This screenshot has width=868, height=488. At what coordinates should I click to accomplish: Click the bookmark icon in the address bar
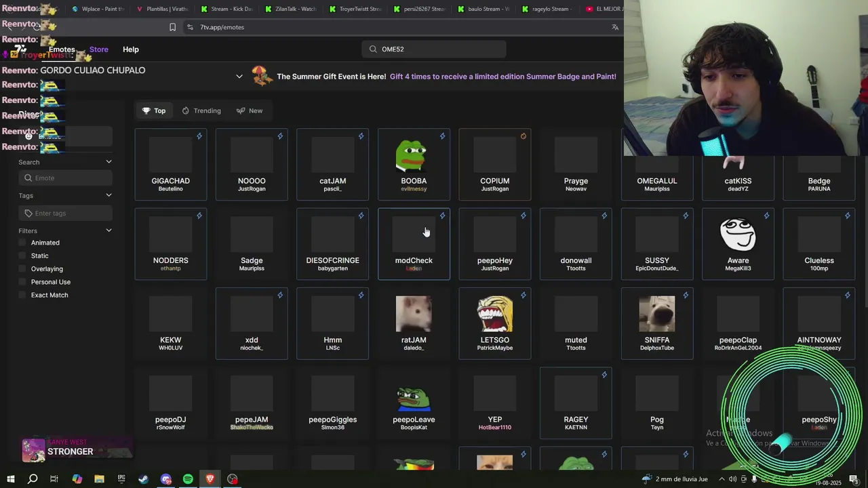coord(172,27)
